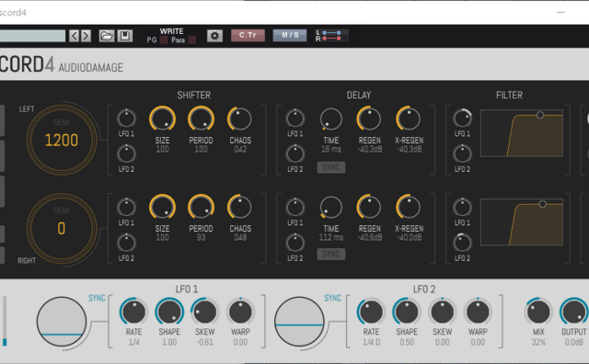Toggle LFO 1 SYNC

(x=97, y=298)
